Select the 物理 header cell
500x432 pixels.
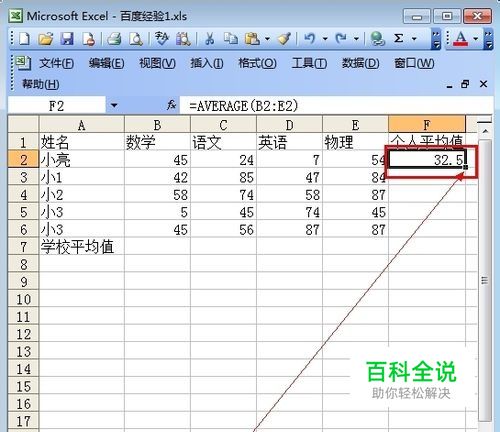click(355, 142)
